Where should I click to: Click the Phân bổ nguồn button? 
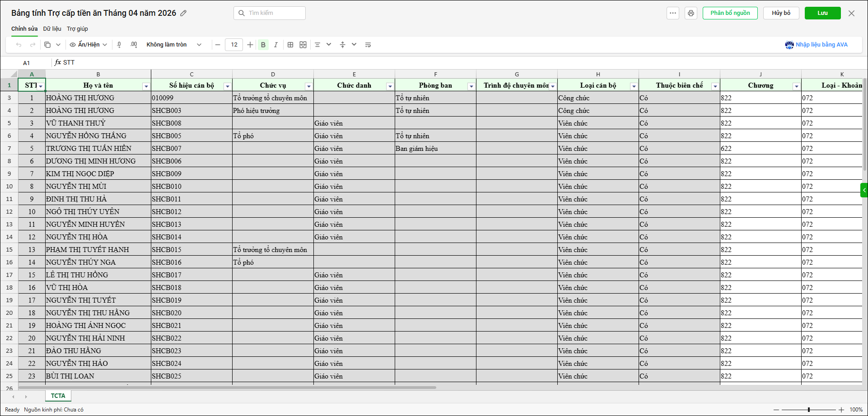pos(730,13)
